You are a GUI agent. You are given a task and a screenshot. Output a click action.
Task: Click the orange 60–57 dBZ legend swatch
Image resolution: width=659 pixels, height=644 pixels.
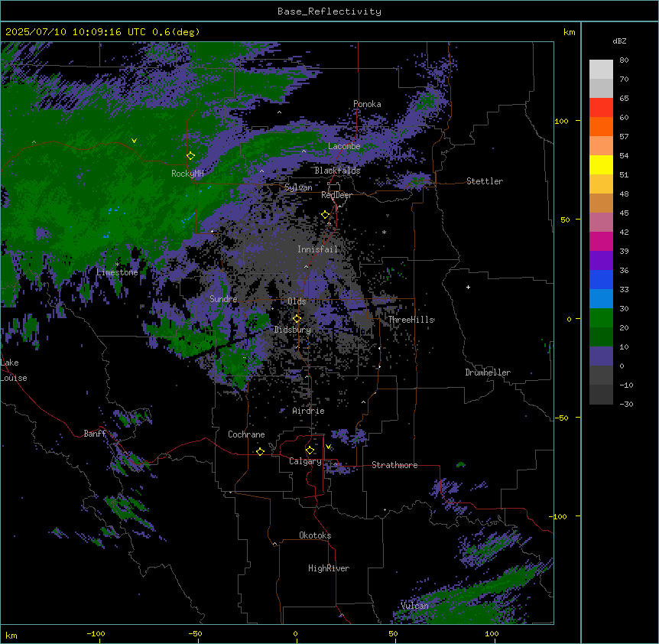click(x=601, y=127)
